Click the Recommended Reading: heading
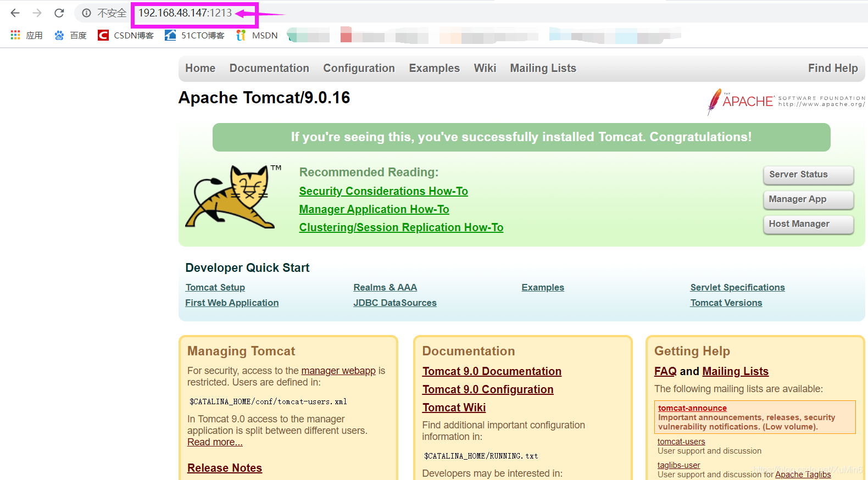This screenshot has width=868, height=480. point(369,172)
